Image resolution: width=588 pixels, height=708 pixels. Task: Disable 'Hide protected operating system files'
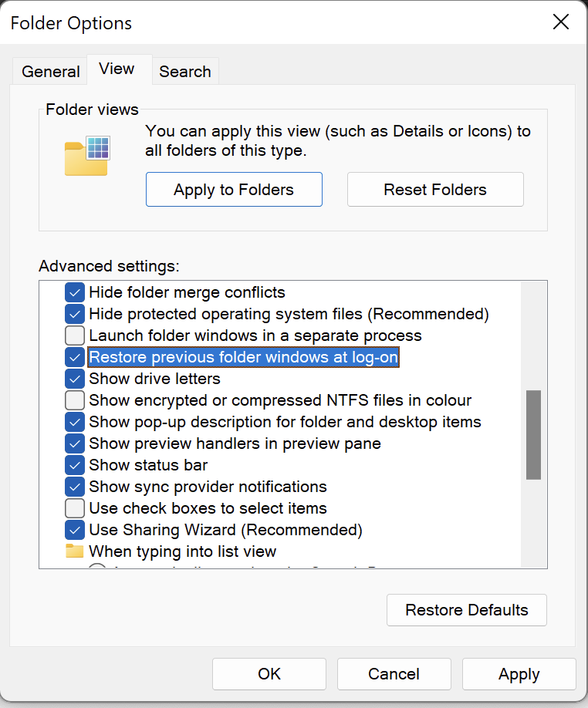point(74,314)
